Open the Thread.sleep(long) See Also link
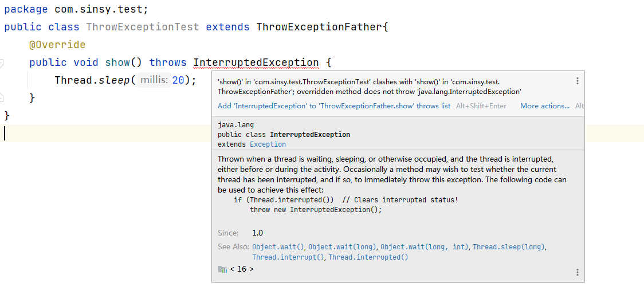Viewport: 644px width, 286px height. point(509,247)
